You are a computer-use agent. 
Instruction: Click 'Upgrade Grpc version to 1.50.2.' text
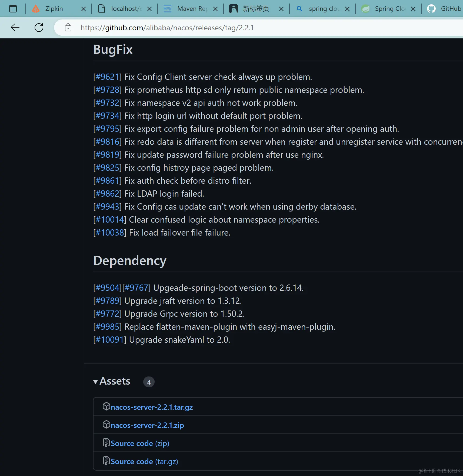tap(185, 314)
